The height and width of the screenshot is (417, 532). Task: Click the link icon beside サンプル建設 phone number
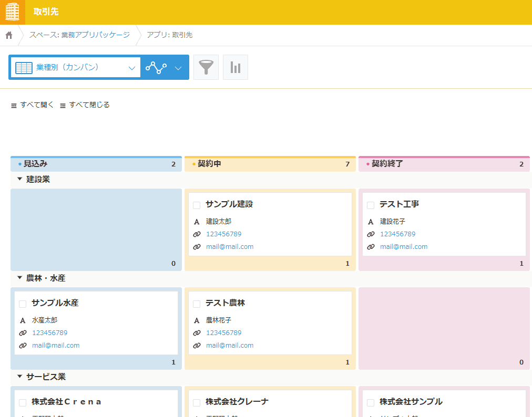(x=197, y=234)
